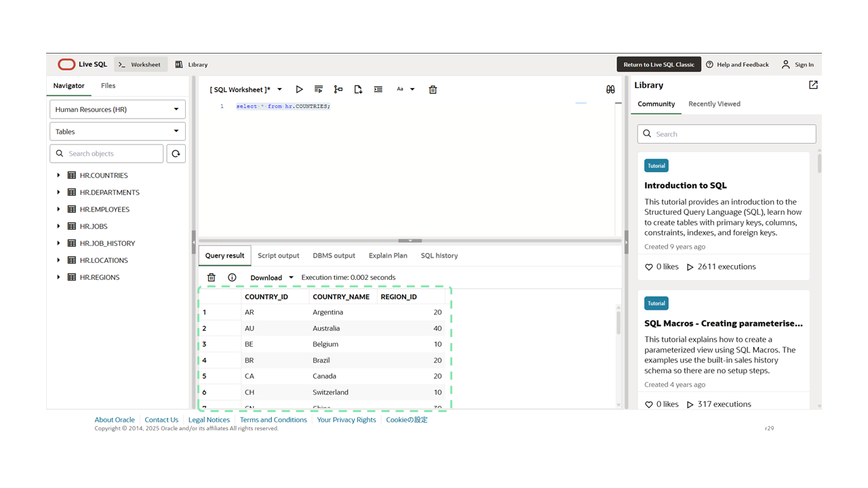Click the HR.COUNTRIES table icon
This screenshot has width=868, height=488.
click(x=72, y=176)
